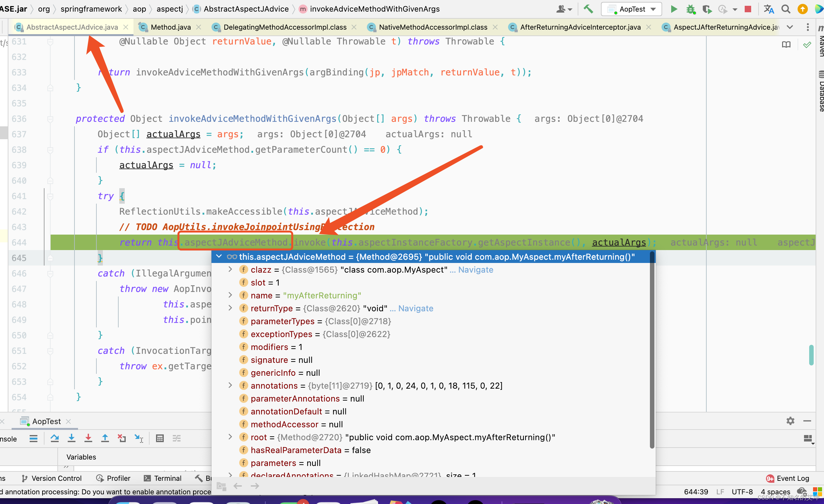
Task: Expand the clazz field in Variables
Action: [x=230, y=269]
